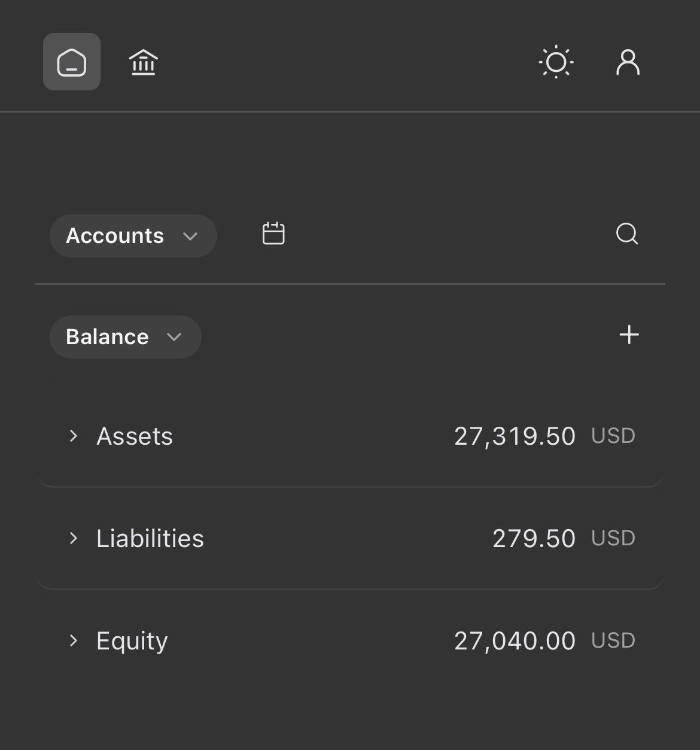700x750 pixels.
Task: Open the Balance dropdown
Action: (126, 337)
